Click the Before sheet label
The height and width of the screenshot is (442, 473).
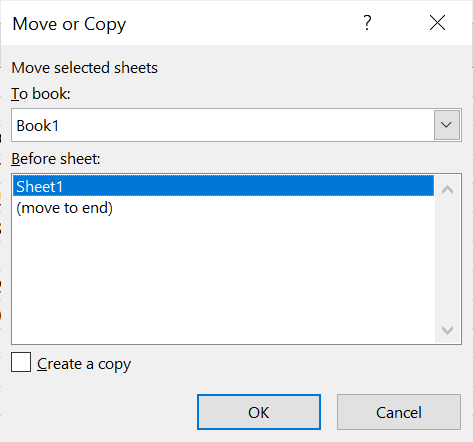(56, 159)
